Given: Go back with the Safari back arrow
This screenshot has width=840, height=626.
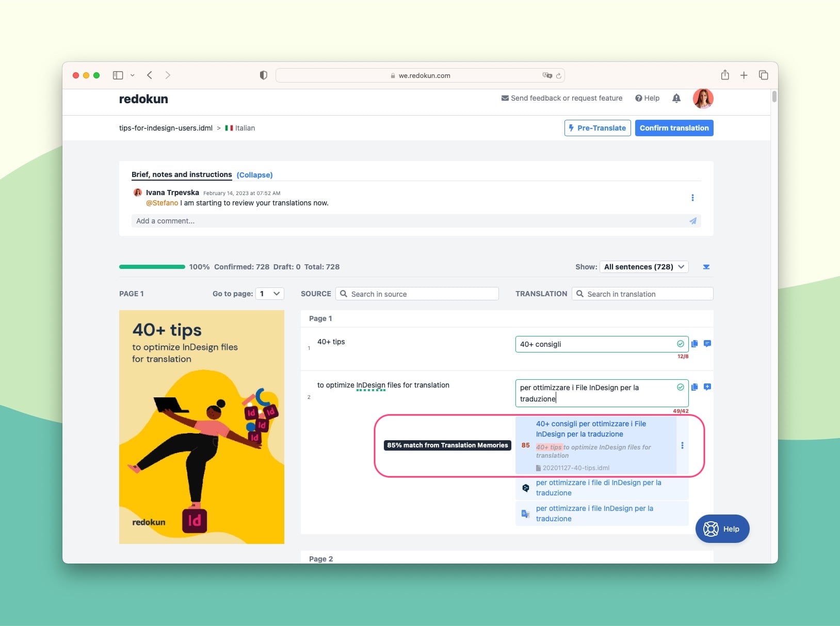Looking at the screenshot, I should tap(150, 75).
